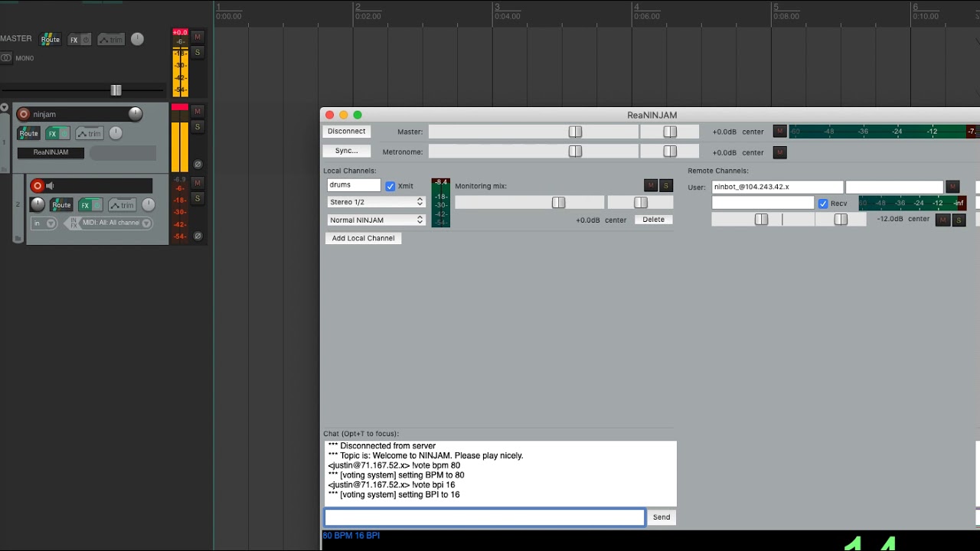Disarm the record button on track 2
The image size is (980, 551).
pos(38,185)
